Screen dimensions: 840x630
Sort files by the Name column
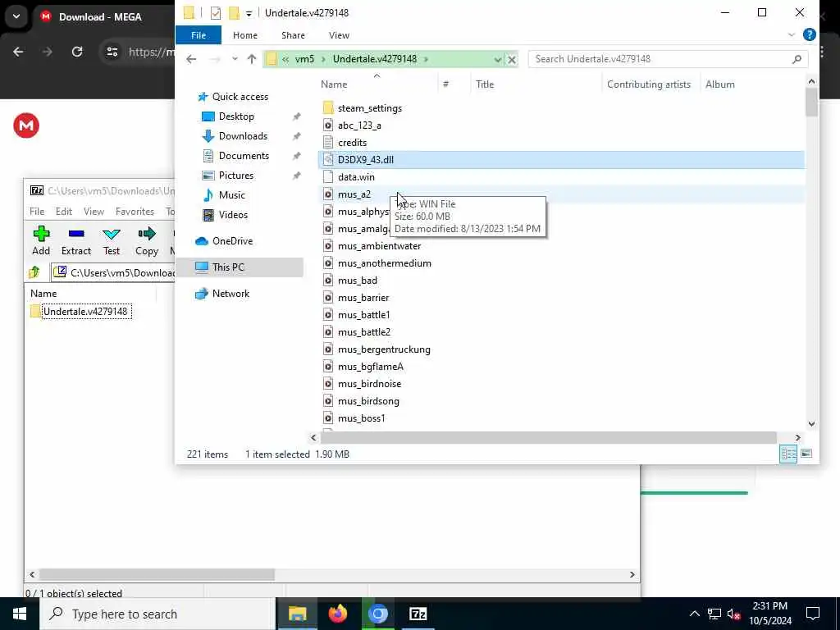[334, 84]
